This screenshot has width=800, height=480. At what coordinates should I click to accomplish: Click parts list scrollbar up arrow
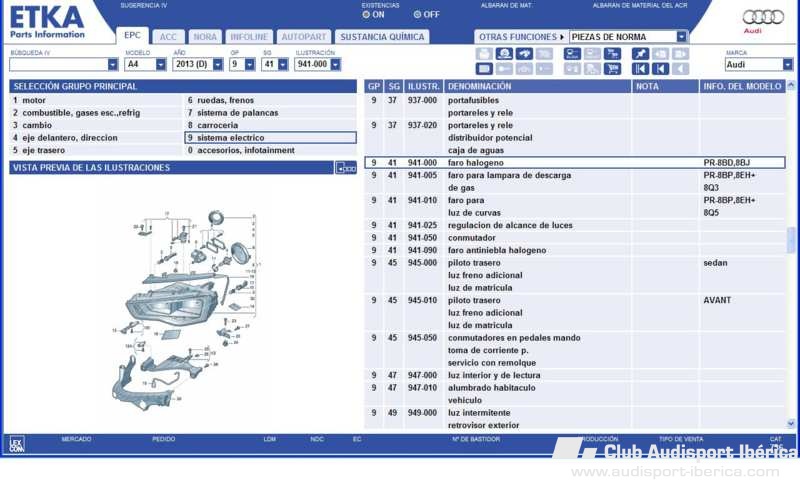(x=791, y=86)
